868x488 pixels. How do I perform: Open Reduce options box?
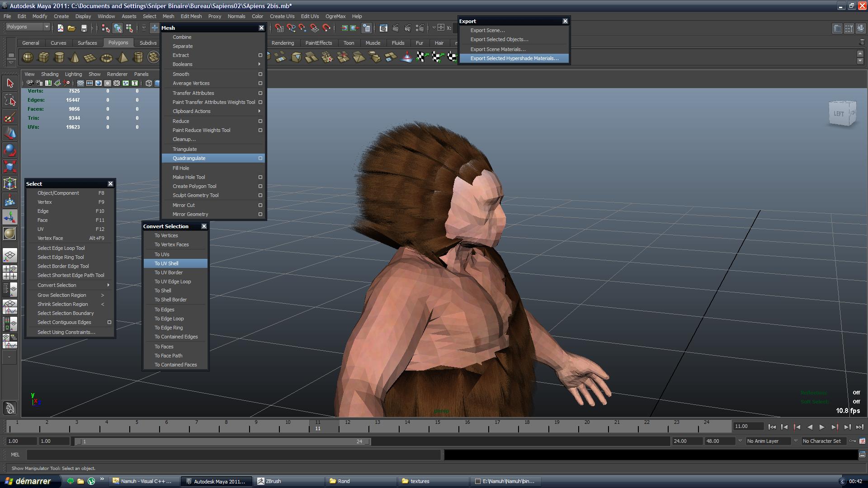tap(260, 121)
